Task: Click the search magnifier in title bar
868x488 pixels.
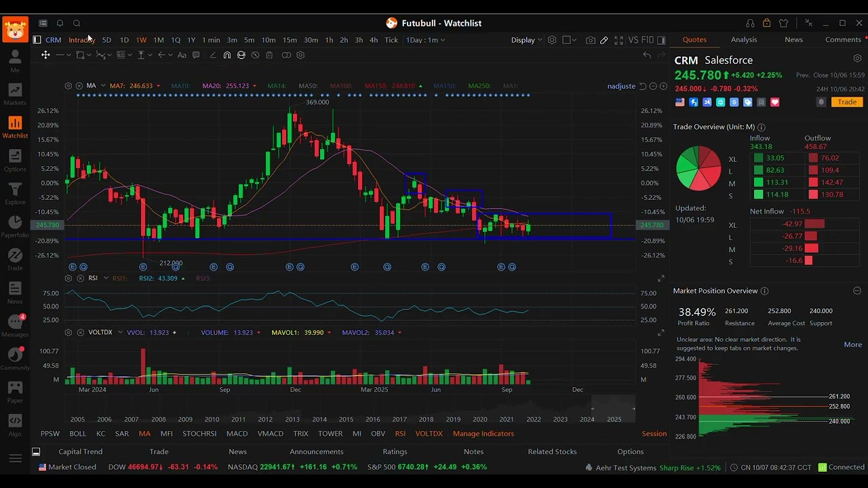Action: click(x=77, y=23)
